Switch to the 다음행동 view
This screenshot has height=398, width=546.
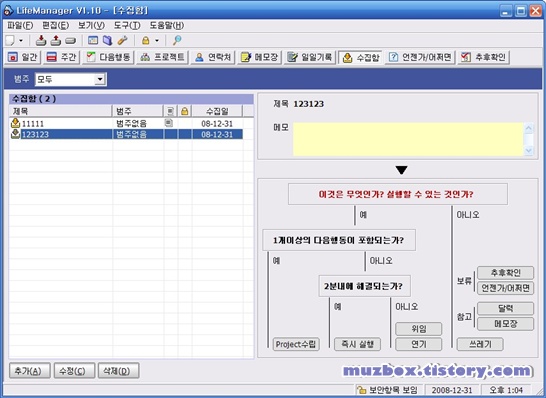click(x=108, y=57)
